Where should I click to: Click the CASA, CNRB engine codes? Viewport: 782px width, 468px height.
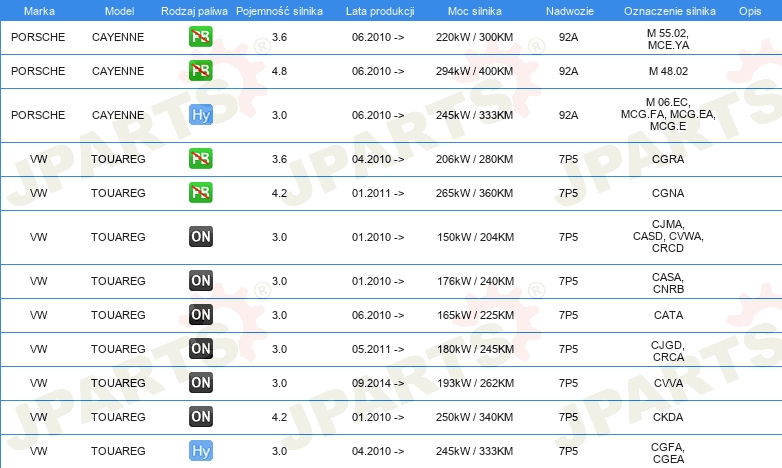pyautogui.click(x=668, y=283)
